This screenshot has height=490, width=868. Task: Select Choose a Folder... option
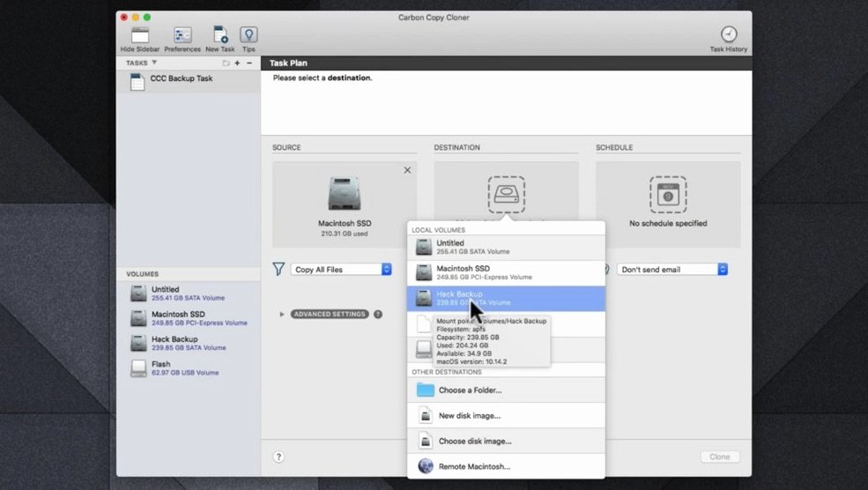click(506, 390)
